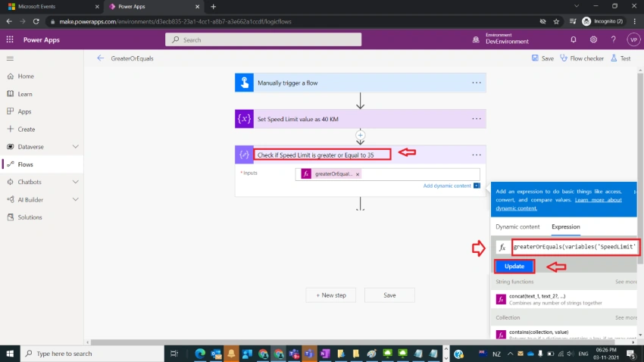Open the VP account avatar
The image size is (644, 362).
pyautogui.click(x=633, y=40)
